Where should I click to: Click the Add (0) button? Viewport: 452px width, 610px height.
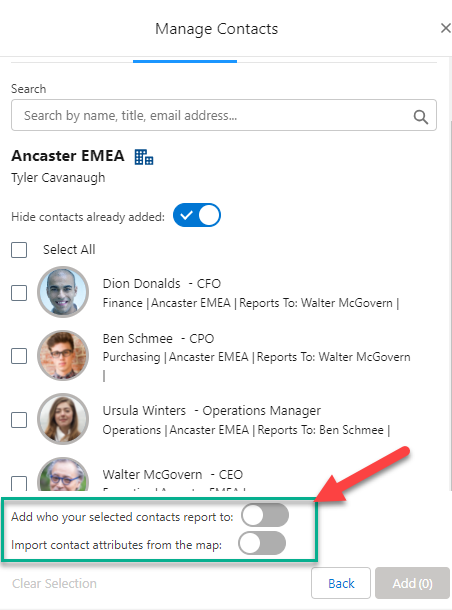[412, 583]
